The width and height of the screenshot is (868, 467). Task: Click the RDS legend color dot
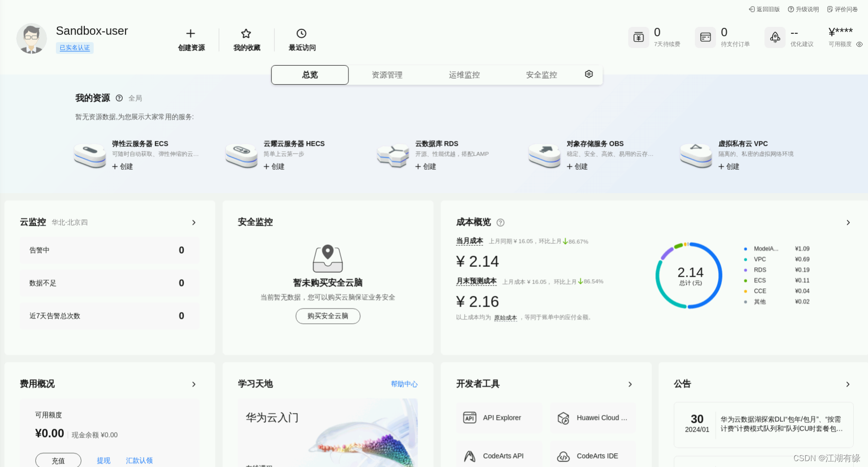pyautogui.click(x=745, y=270)
